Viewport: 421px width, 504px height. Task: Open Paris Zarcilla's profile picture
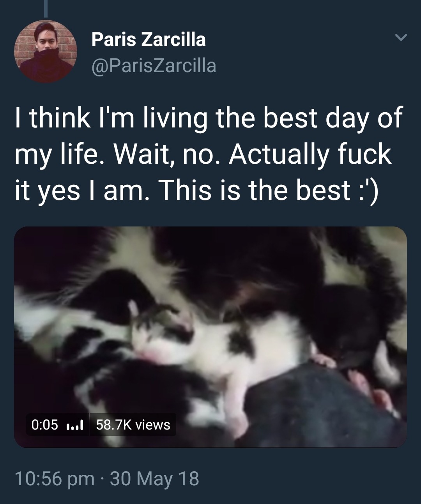click(45, 51)
